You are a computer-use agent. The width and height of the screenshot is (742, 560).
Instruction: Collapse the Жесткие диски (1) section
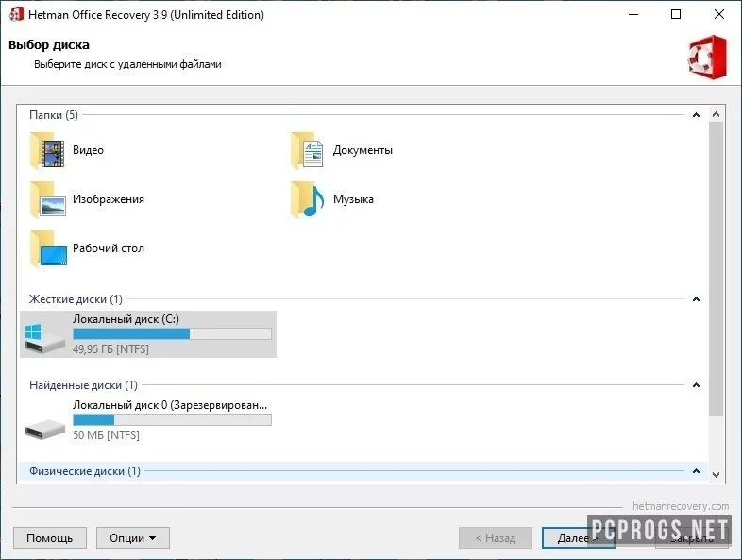coord(696,299)
